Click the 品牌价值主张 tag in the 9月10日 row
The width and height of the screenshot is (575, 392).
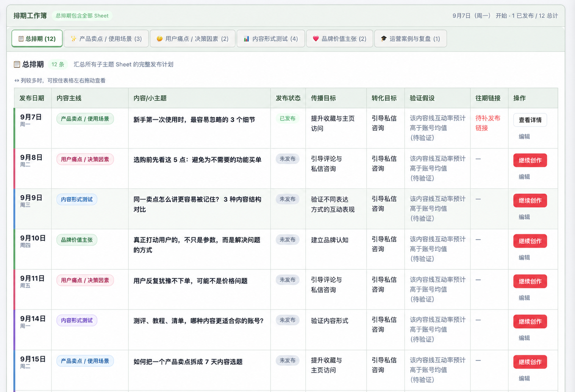(x=77, y=240)
